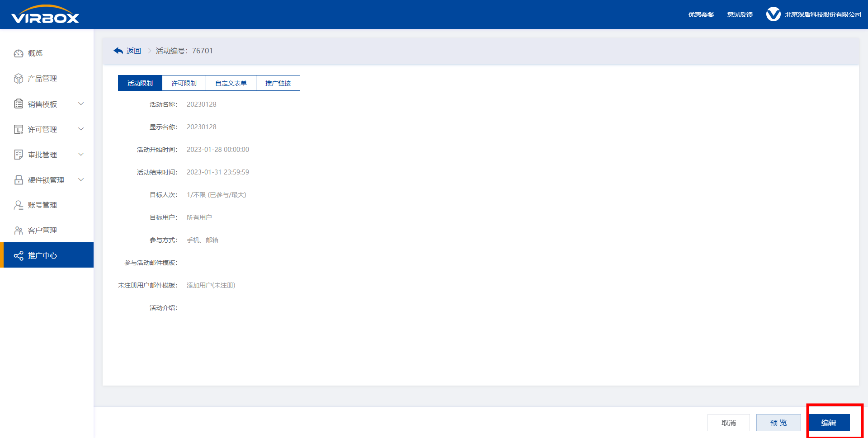Click the activity number 76701 text
The width and height of the screenshot is (868, 438).
pos(202,51)
